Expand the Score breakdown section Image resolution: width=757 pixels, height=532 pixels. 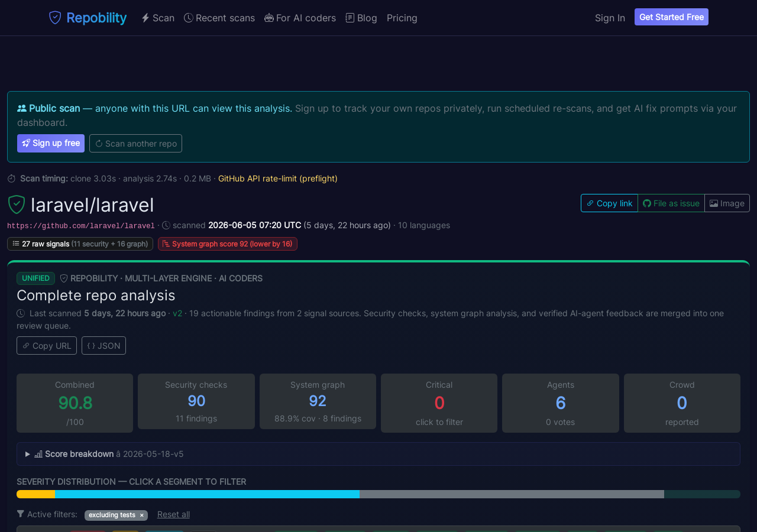click(378, 454)
